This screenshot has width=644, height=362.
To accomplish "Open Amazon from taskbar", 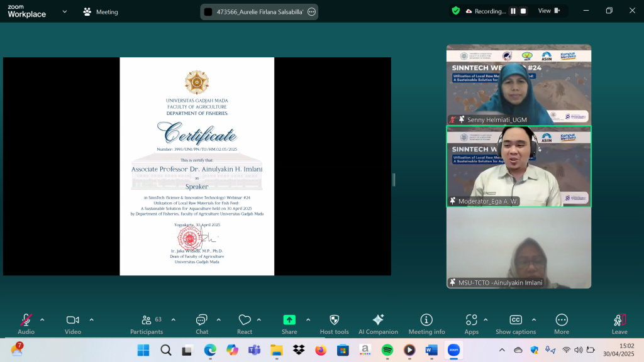I will point(365,350).
